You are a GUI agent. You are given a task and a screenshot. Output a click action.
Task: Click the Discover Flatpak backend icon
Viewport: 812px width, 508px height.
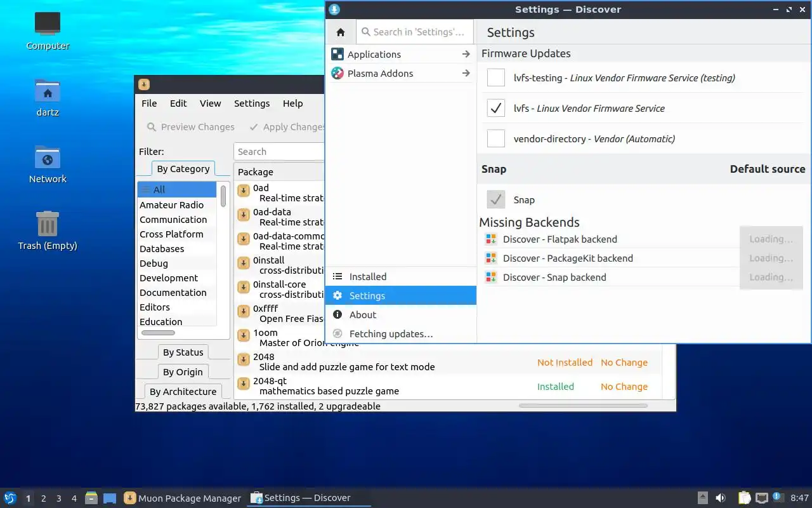pos(490,239)
